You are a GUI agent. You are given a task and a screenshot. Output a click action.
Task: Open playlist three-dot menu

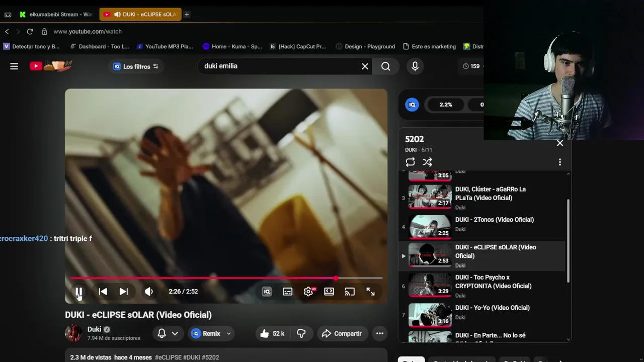point(560,162)
